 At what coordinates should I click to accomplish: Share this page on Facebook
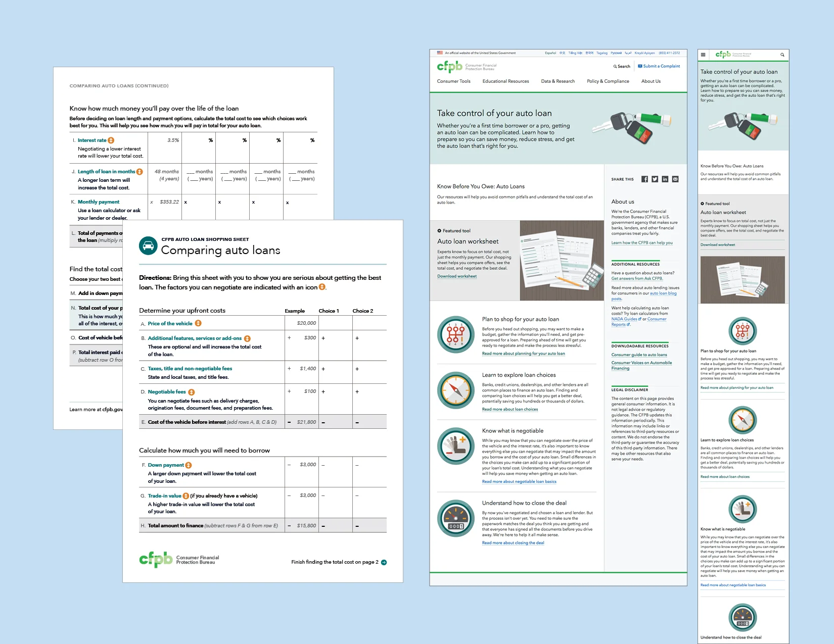point(644,179)
